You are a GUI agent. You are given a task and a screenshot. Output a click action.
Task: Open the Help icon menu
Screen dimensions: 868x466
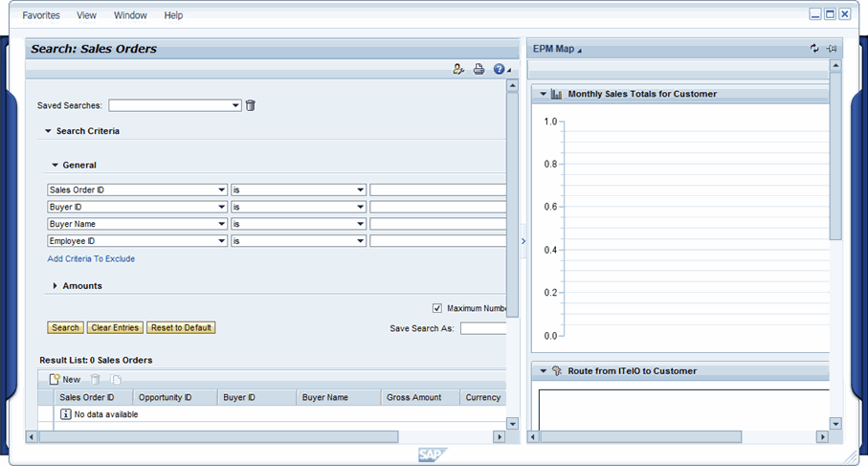click(500, 70)
